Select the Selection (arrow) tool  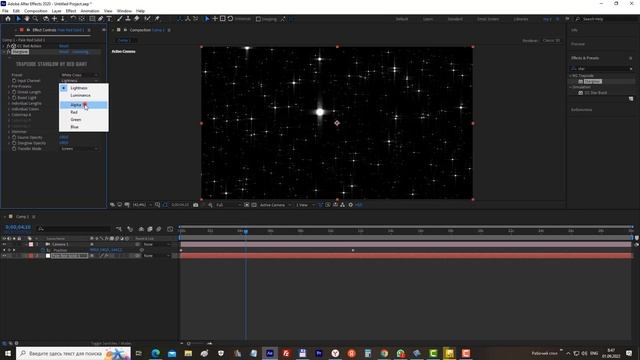[x=18, y=19]
